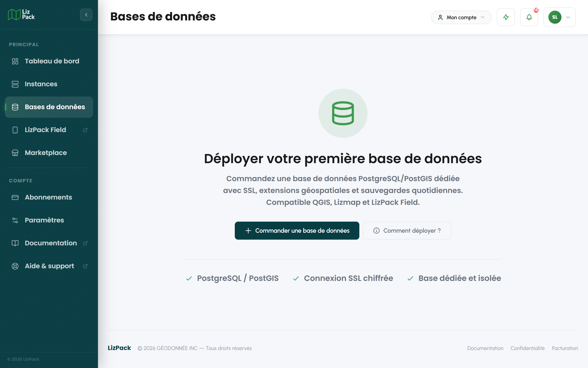
Task: Open LizPack Field from the sidebar
Action: point(49,130)
